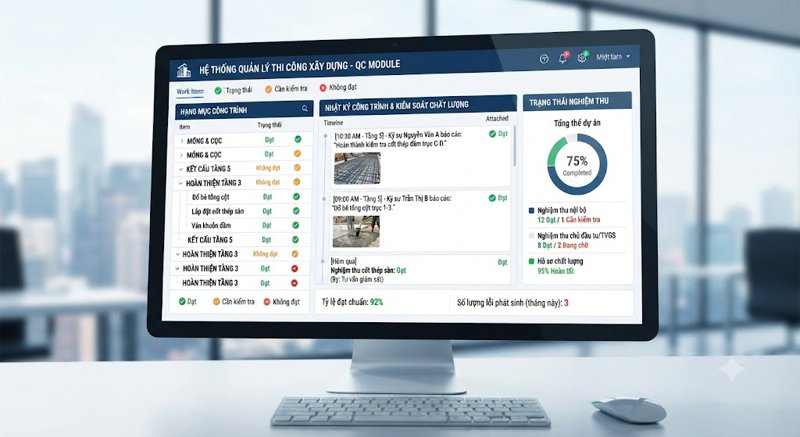The image size is (800, 437).
Task: Open the notification bell in the header
Action: [x=562, y=58]
